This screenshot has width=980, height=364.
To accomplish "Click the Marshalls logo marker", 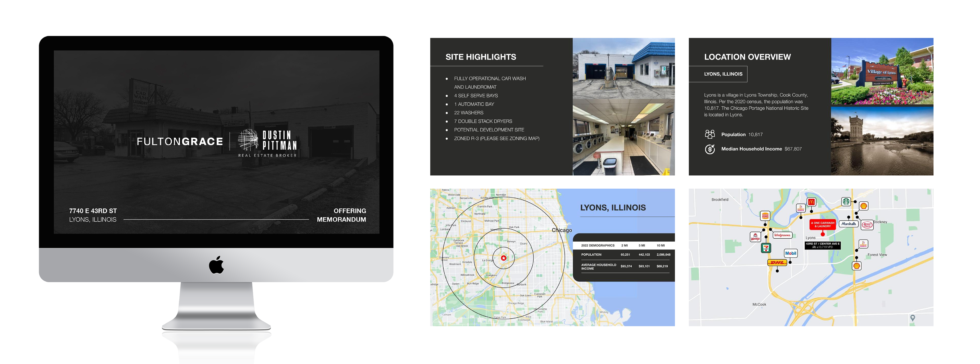I will point(848,224).
